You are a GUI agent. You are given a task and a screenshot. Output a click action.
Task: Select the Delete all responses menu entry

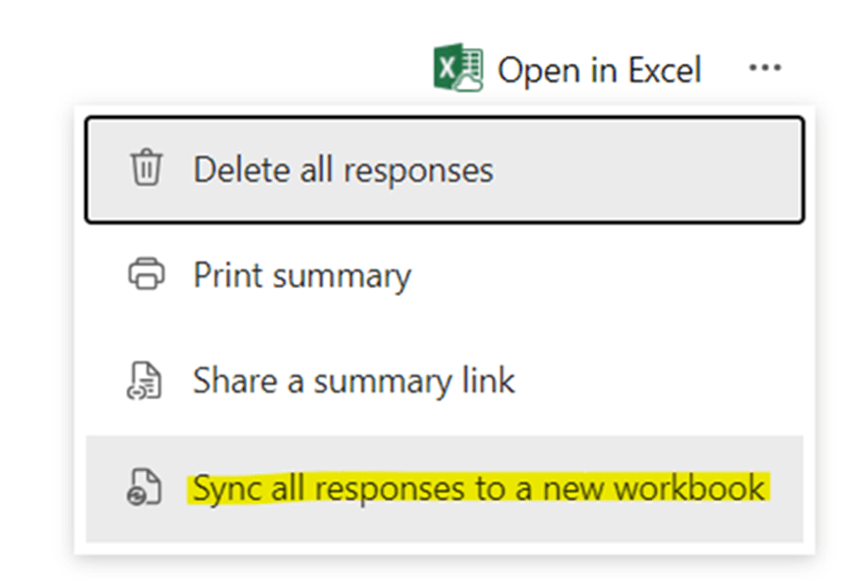coord(445,170)
